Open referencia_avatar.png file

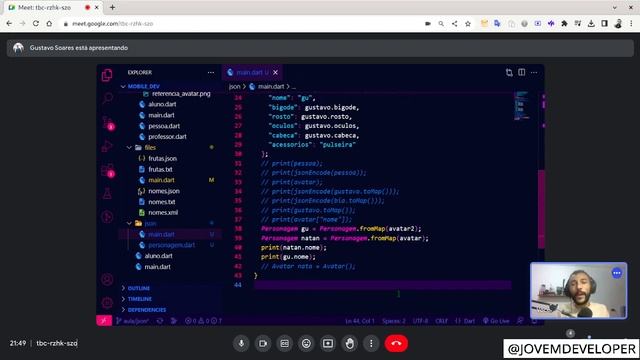coord(181,94)
